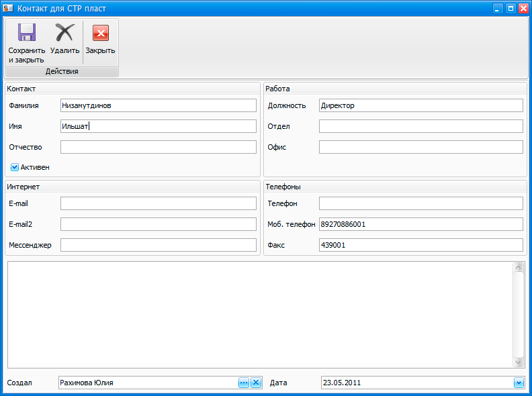Click the Моб. телефон input field

(x=420, y=224)
